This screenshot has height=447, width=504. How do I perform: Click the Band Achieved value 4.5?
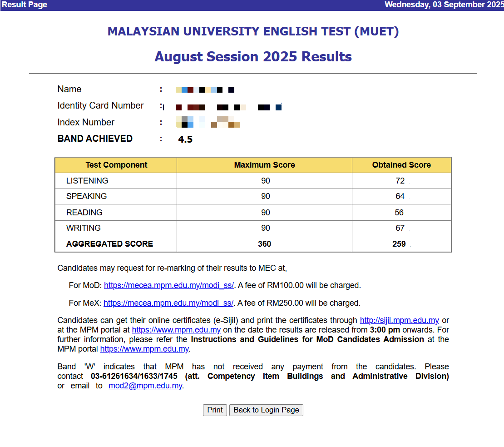click(x=185, y=139)
